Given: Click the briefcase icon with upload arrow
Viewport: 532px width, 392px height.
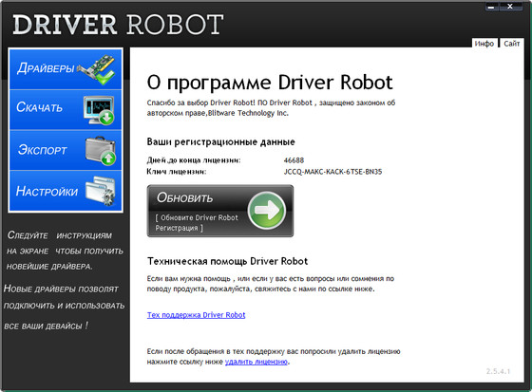Looking at the screenshot, I should 101,151.
